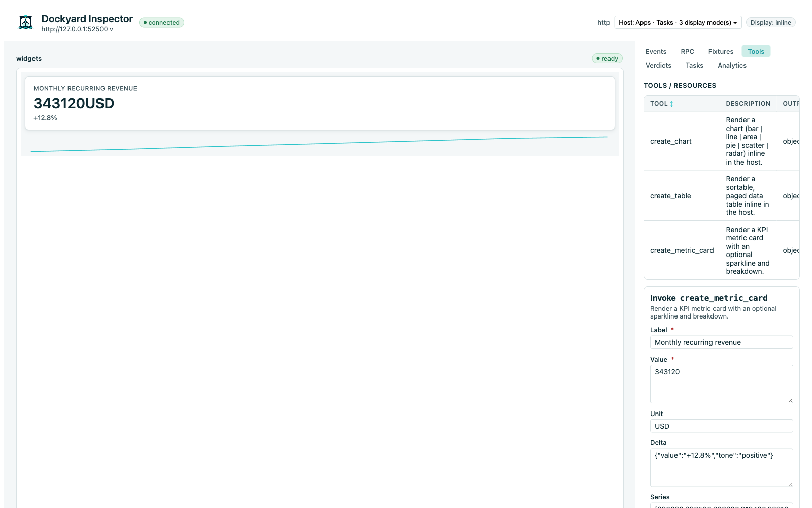This screenshot has height=508, width=812.
Task: Open the Host Apps Tasks display modes dropdown
Action: point(678,22)
